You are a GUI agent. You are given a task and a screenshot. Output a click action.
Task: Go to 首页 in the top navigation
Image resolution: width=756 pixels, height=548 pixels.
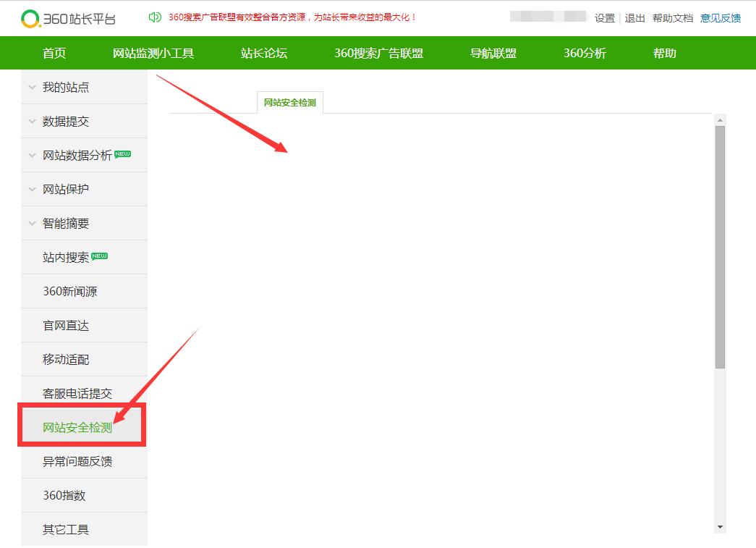[54, 53]
